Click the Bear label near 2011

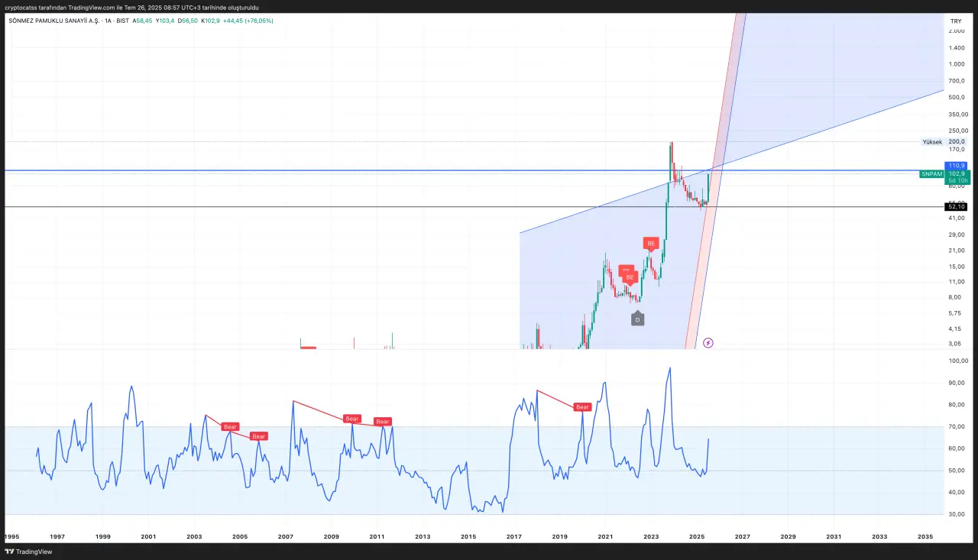[383, 422]
